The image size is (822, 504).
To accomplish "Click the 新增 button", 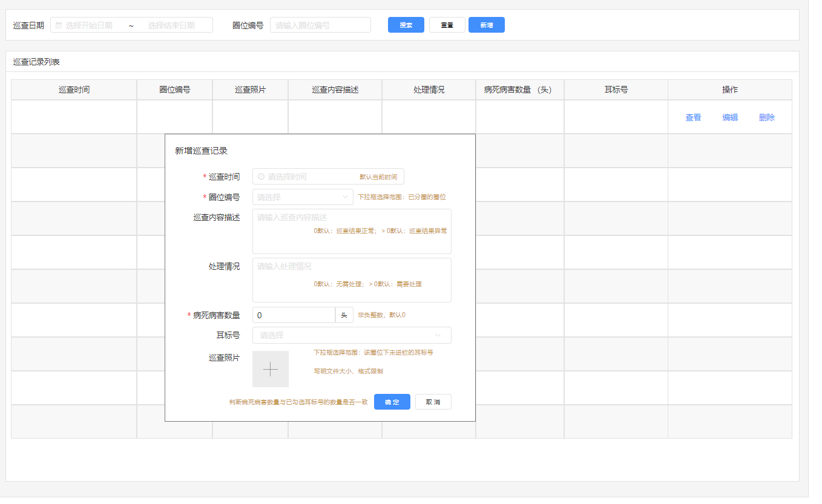I will (x=487, y=25).
